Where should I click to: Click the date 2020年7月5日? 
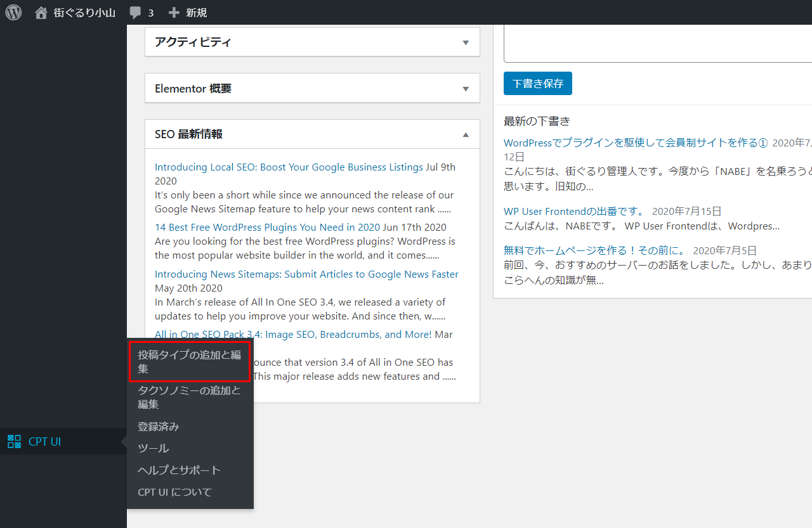pos(725,251)
